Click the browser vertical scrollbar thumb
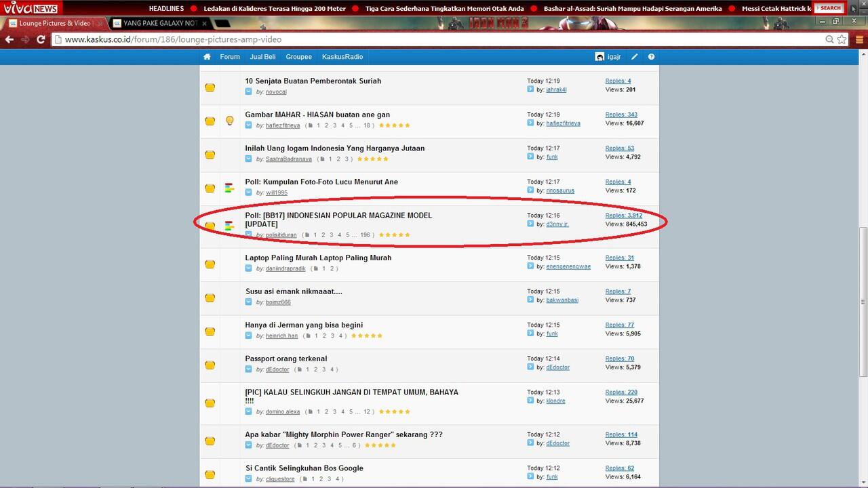This screenshot has height=488, width=868. pos(863,302)
